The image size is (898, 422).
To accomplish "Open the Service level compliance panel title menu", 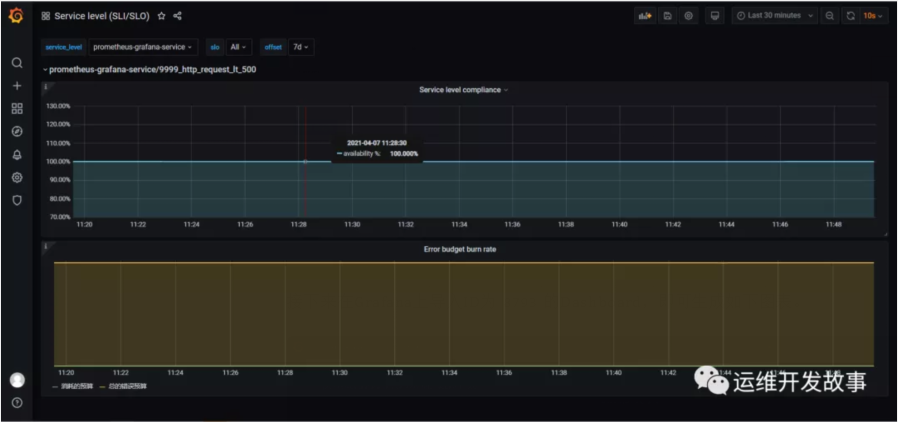I will coord(462,90).
